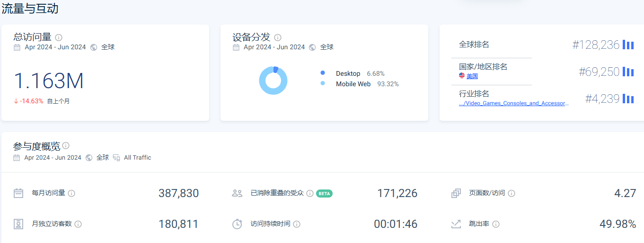Click the BETA badge
Image resolution: width=644 pixels, height=243 pixels.
324,193
